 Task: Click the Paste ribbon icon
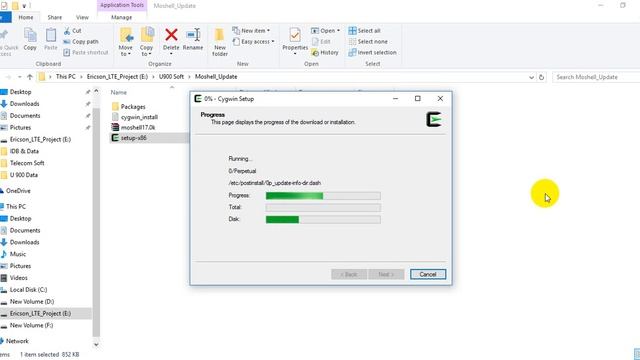click(51, 39)
